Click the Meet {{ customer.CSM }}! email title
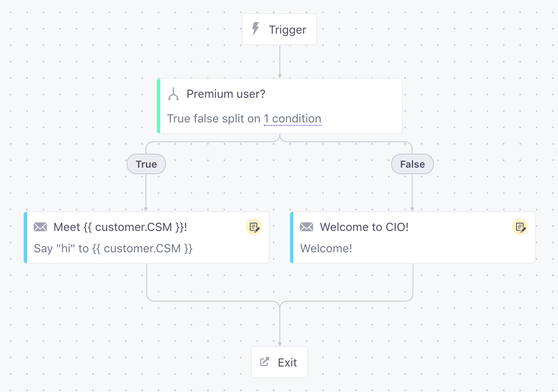Screen dimensions: 558x392 [120, 227]
